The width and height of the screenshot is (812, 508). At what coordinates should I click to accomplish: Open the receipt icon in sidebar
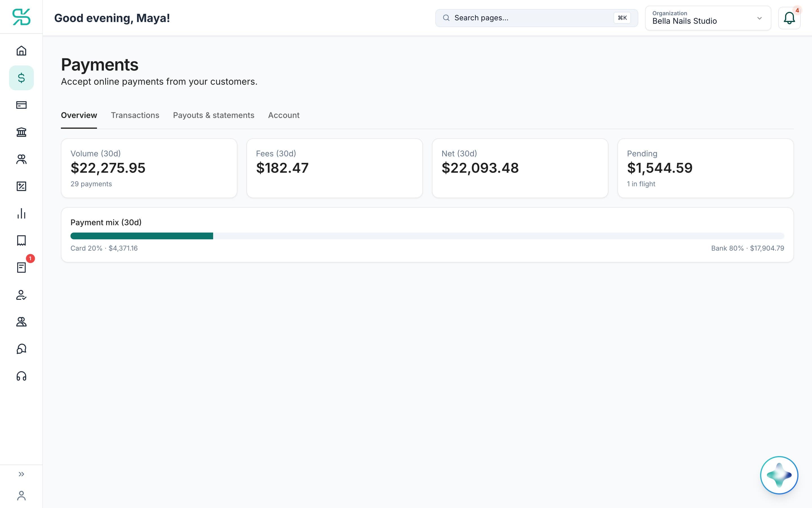tap(21, 240)
